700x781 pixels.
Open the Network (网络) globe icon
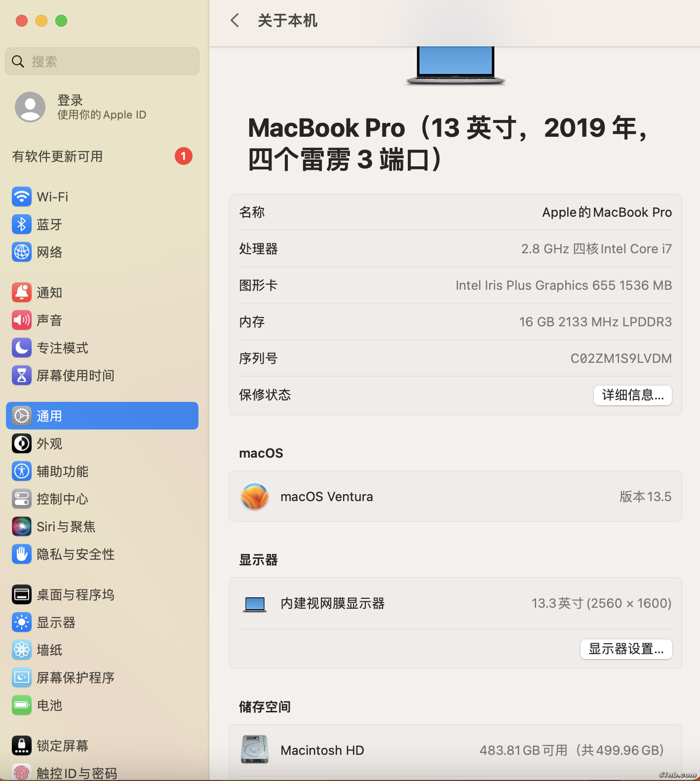21,252
